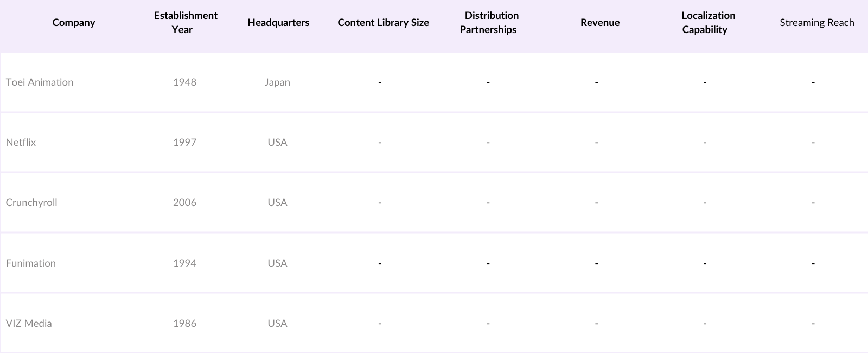Click Netflix's Revenue cell
The height and width of the screenshot is (354, 868).
[597, 143]
